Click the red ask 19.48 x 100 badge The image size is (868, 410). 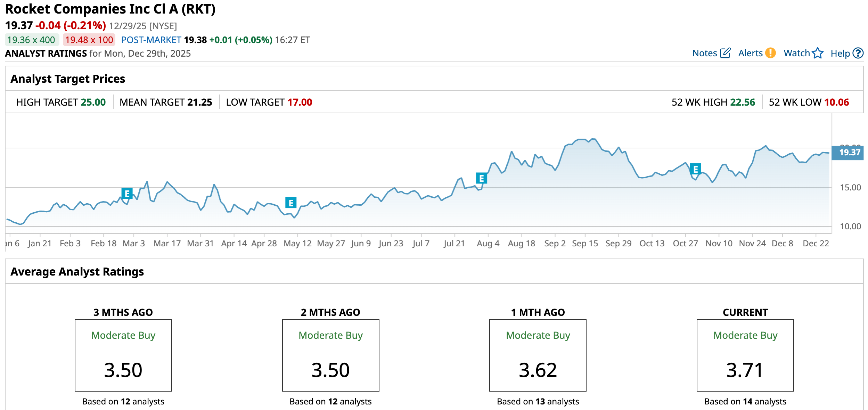pyautogui.click(x=89, y=40)
